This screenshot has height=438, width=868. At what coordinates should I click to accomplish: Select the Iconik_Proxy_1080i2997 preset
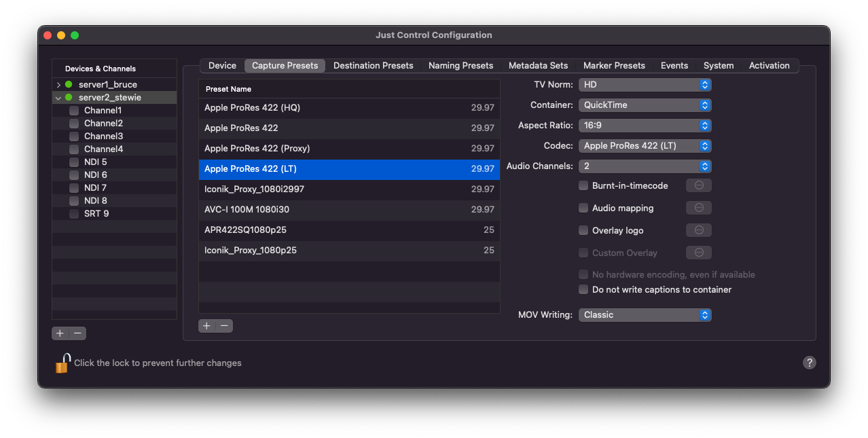(349, 189)
